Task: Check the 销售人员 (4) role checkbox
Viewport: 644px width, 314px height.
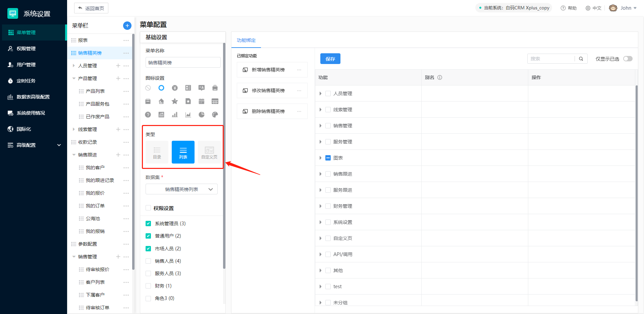Action: coord(148,261)
